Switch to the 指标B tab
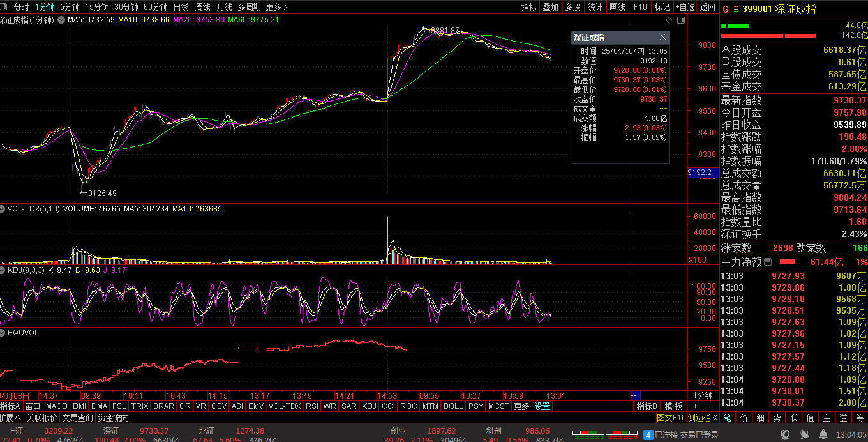The image size is (868, 442). pyautogui.click(x=647, y=406)
